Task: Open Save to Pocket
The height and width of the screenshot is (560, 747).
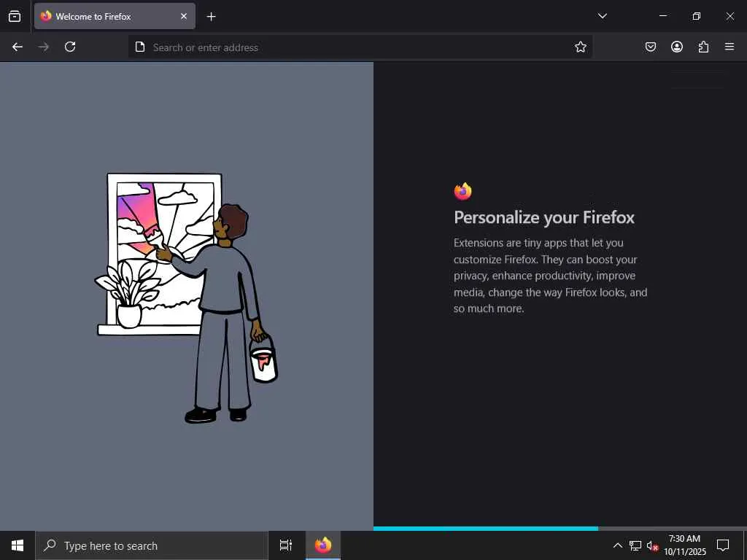Action: 650,47
